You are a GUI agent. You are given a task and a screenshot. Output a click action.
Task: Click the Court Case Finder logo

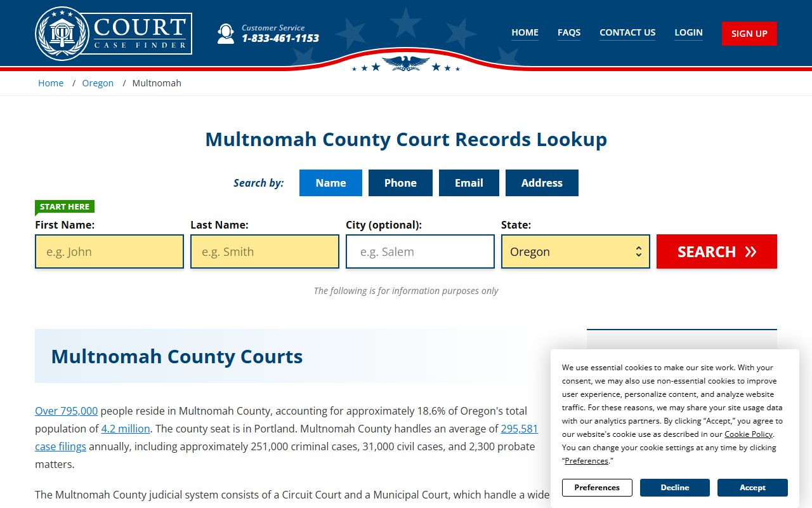tap(114, 33)
